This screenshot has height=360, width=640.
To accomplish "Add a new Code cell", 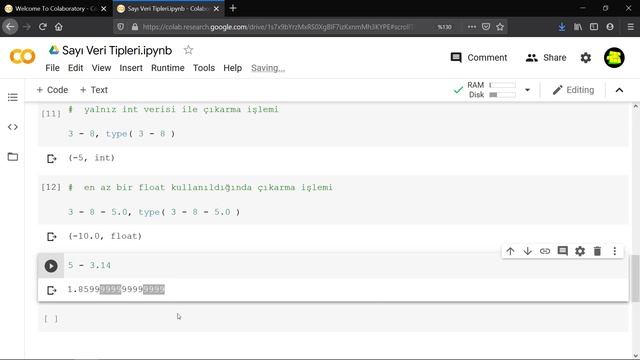I will coord(52,90).
